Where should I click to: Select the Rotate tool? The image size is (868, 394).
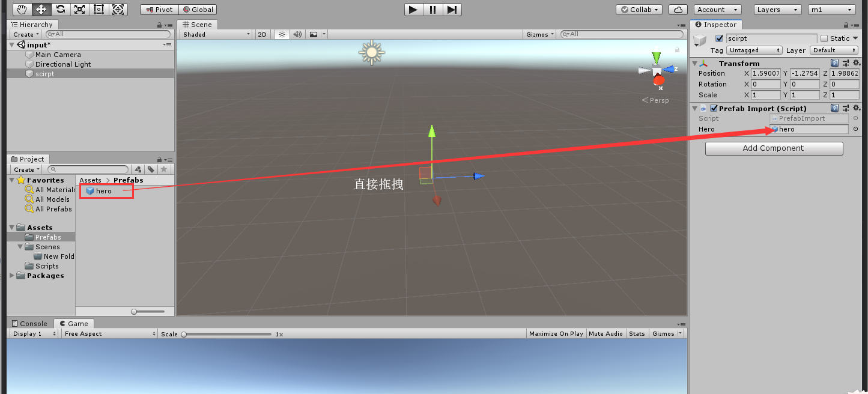[x=60, y=9]
